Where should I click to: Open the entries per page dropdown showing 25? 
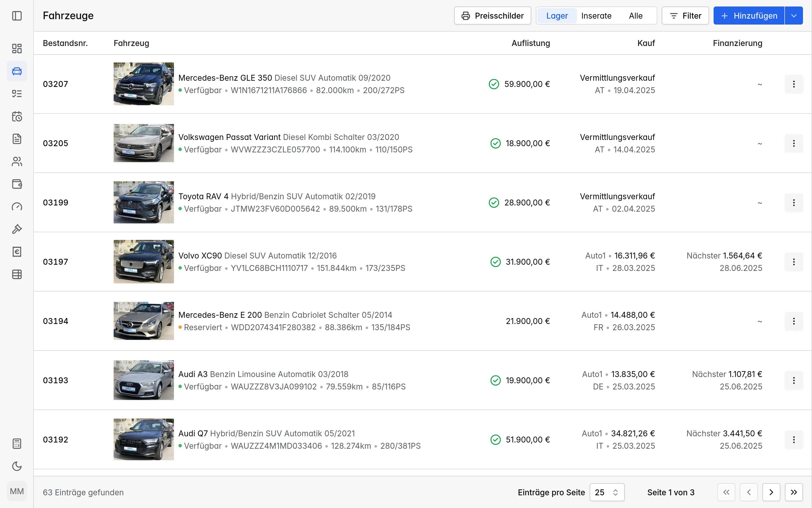(607, 492)
